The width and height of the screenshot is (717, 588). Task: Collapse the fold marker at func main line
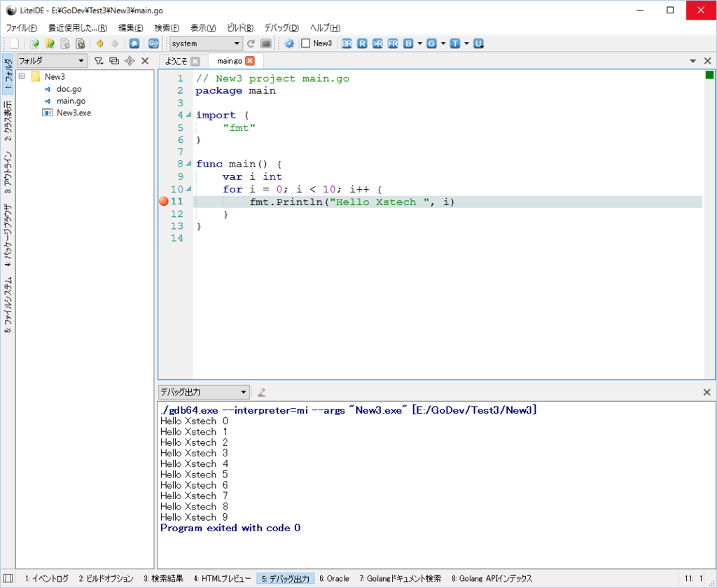[x=189, y=164]
